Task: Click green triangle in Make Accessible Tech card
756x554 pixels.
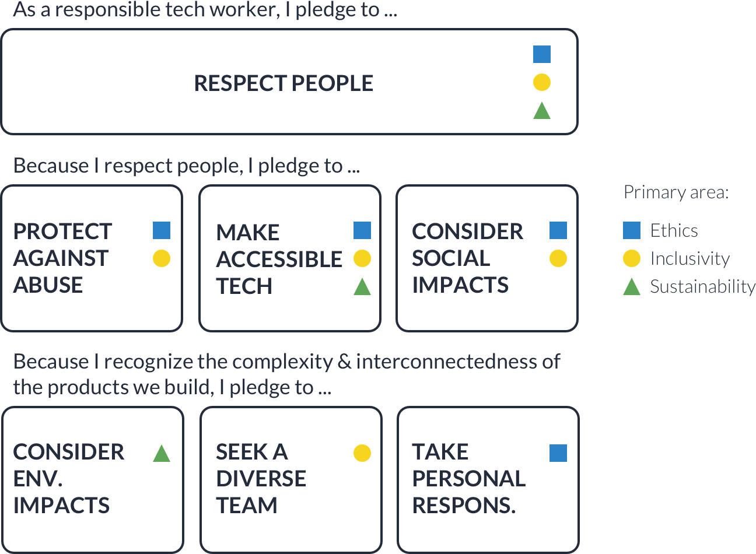Action: [x=362, y=286]
